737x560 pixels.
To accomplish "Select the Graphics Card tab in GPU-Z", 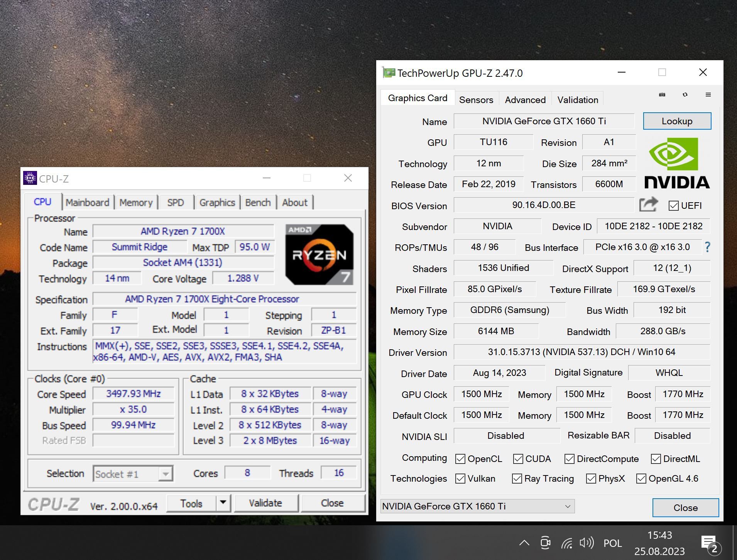I will click(x=418, y=98).
